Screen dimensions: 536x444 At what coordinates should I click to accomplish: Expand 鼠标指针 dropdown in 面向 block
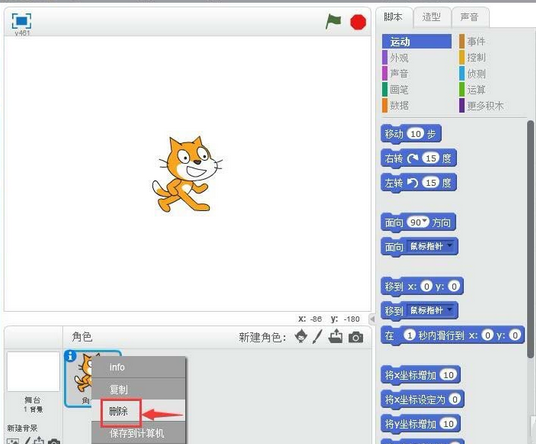[450, 245]
